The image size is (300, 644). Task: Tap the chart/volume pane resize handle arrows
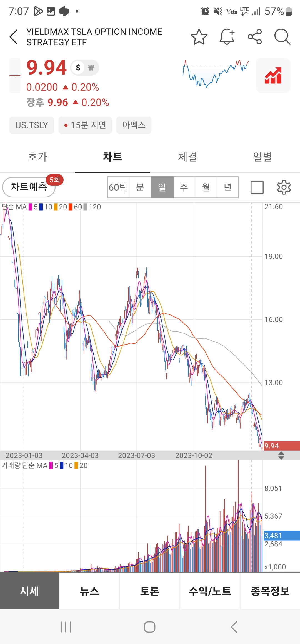[281, 455]
